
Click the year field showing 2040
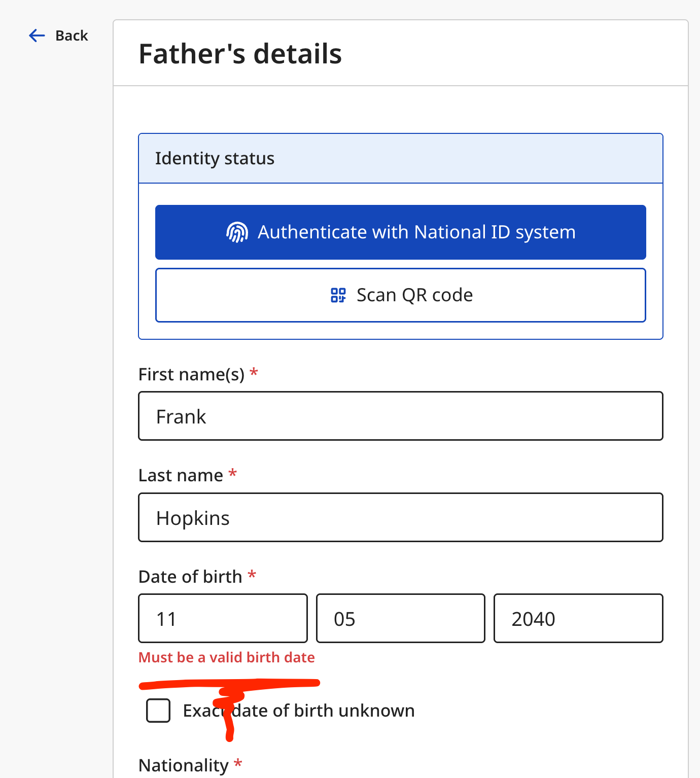578,618
